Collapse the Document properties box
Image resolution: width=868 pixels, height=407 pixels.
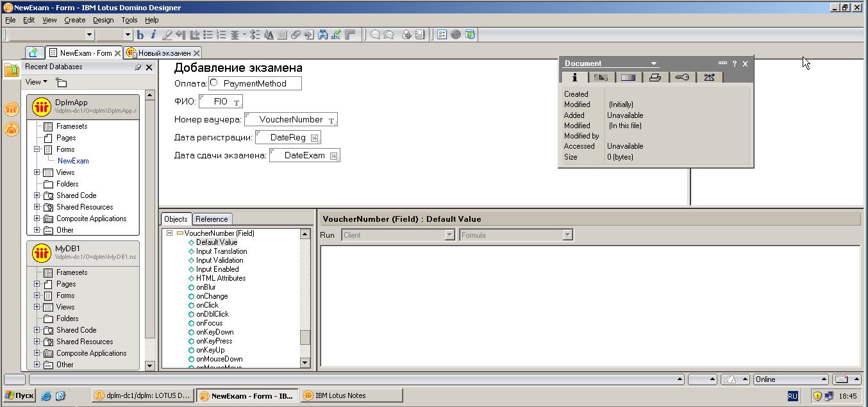pos(722,63)
